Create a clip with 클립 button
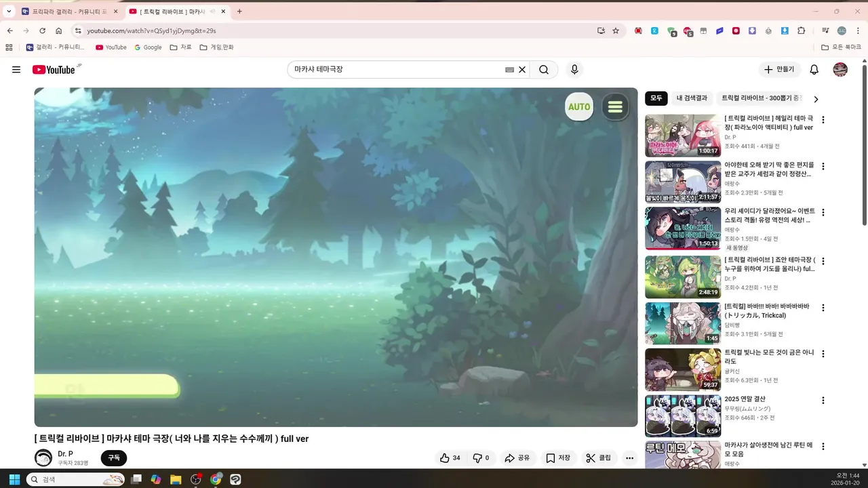The image size is (868, 488). coord(599,458)
